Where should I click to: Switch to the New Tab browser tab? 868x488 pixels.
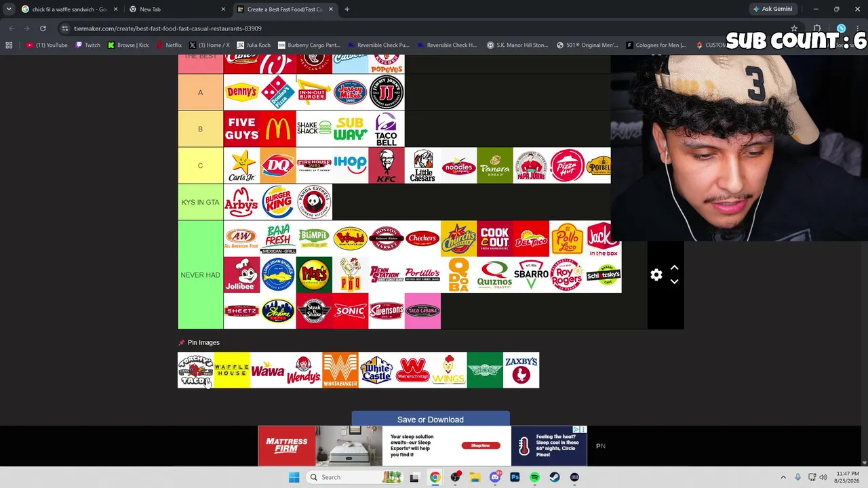point(176,9)
